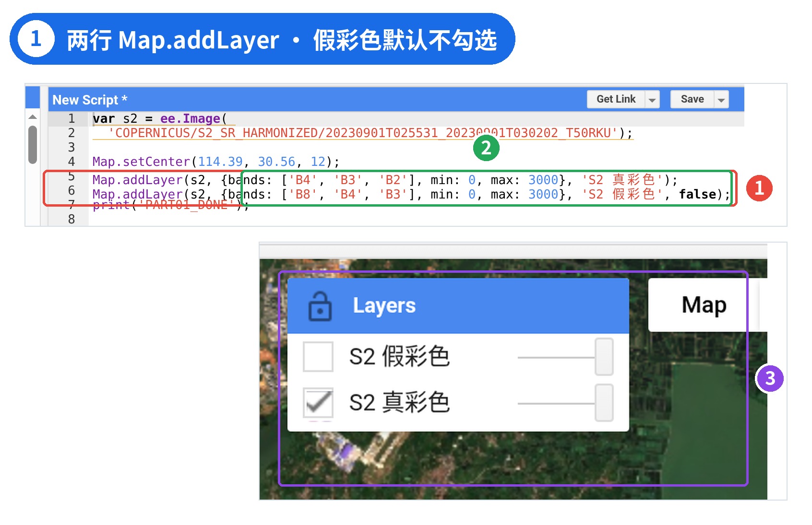Uncheck the S2 真彩色 layer checkbox

coord(318,403)
